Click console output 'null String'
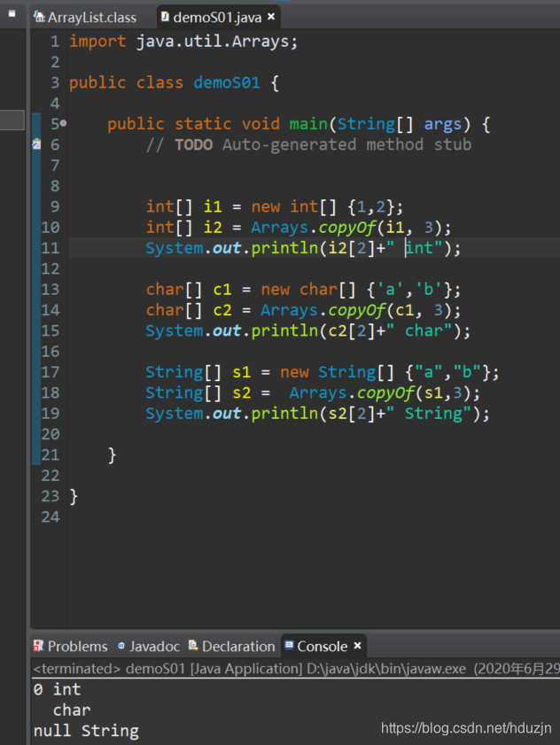The image size is (560, 745). point(86,731)
